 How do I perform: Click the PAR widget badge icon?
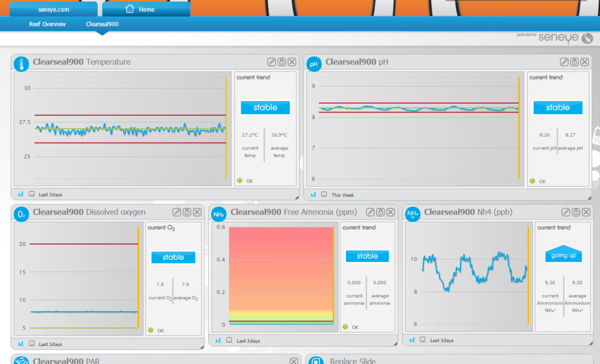click(21, 361)
